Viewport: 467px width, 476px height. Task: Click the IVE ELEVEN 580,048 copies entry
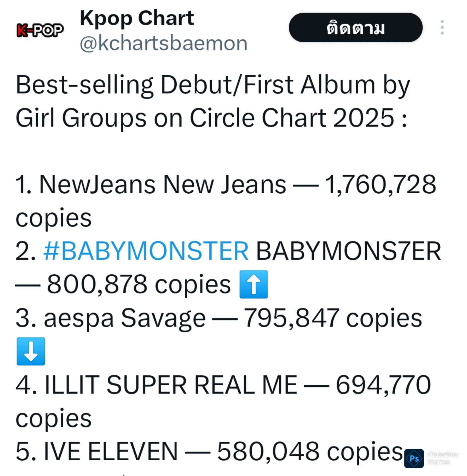[x=209, y=452]
